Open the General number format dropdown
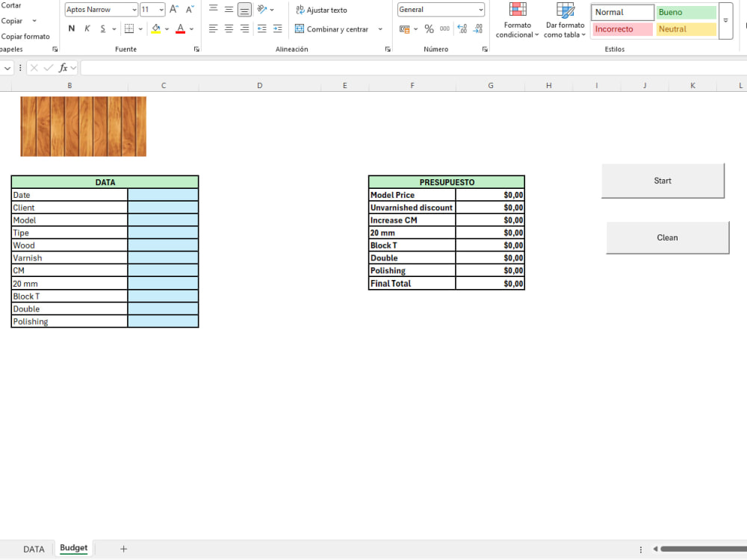Image resolution: width=747 pixels, height=560 pixels. pos(480,10)
